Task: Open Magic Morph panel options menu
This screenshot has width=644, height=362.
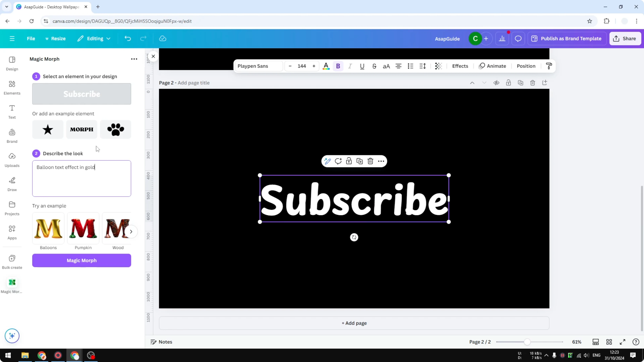Action: click(x=134, y=59)
